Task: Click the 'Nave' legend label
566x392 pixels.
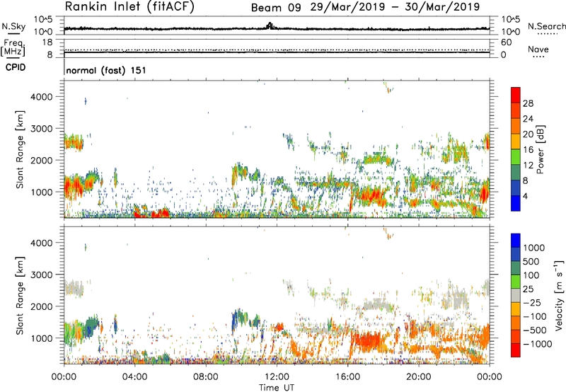Action: pyautogui.click(x=538, y=50)
